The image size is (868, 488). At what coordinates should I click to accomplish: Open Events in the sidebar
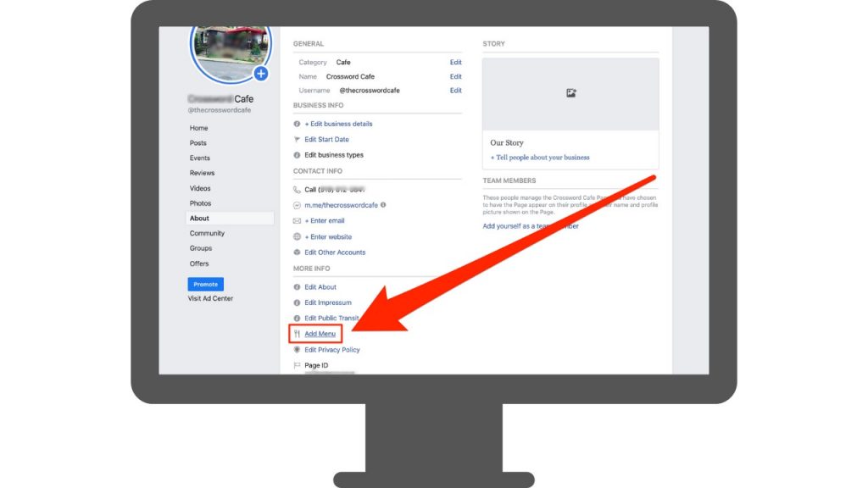(200, 158)
